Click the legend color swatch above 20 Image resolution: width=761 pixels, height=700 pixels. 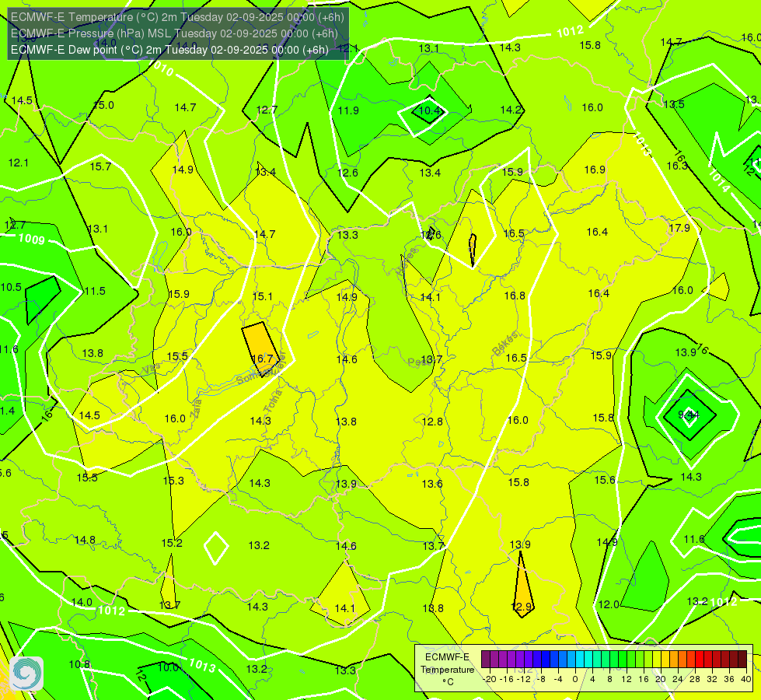point(657,660)
